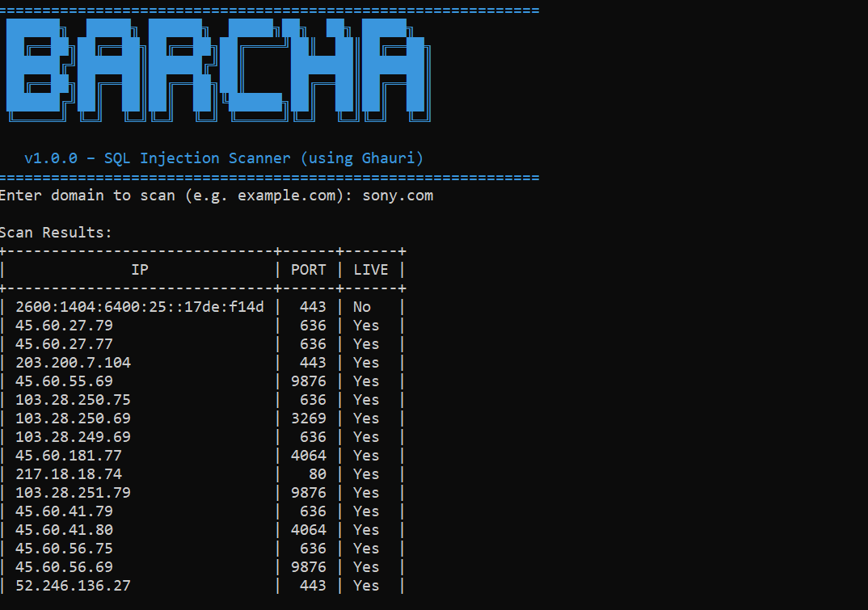Select IP address 45.60.41.80
The width and height of the screenshot is (868, 610).
coord(64,530)
